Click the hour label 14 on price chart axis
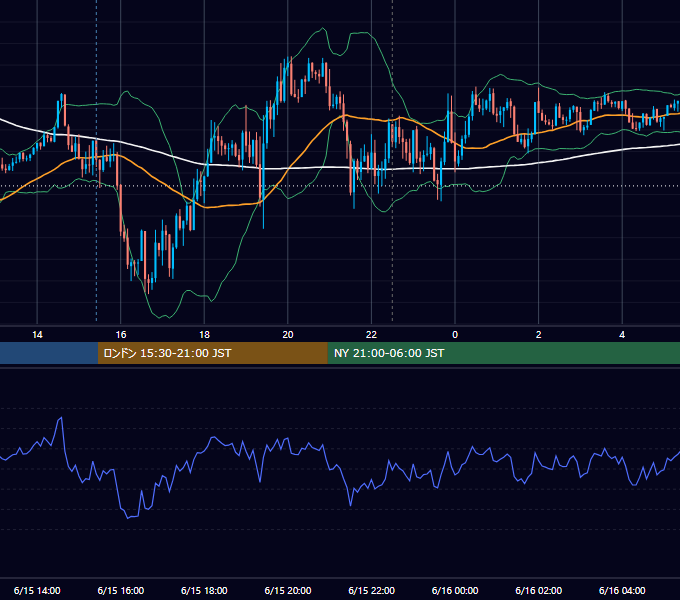Screen dimensions: 680x600 tap(37, 335)
